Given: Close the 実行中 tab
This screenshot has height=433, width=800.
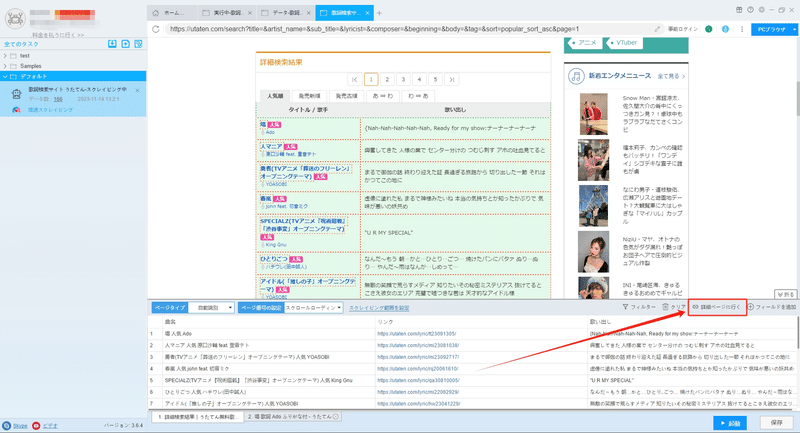Looking at the screenshot, I should coord(249,13).
